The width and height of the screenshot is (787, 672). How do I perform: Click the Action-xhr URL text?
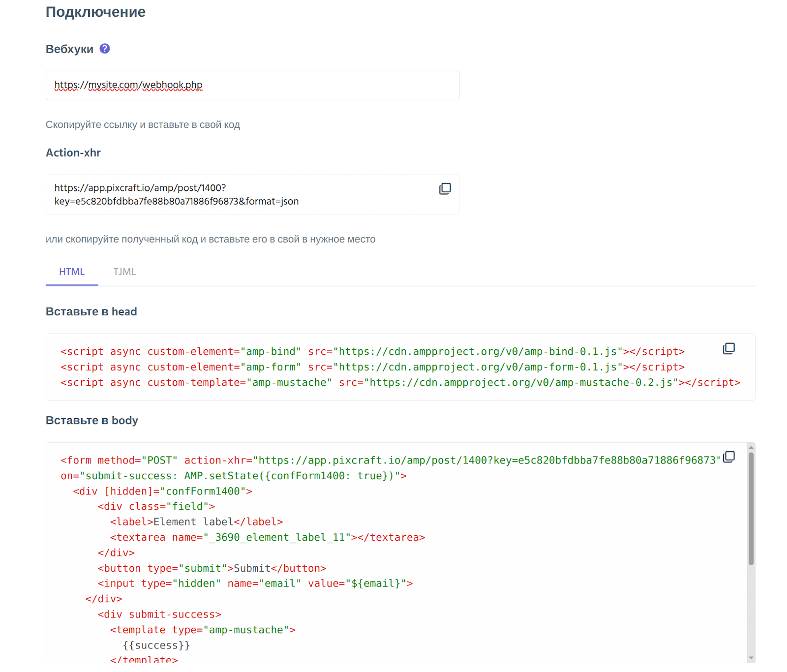(177, 195)
